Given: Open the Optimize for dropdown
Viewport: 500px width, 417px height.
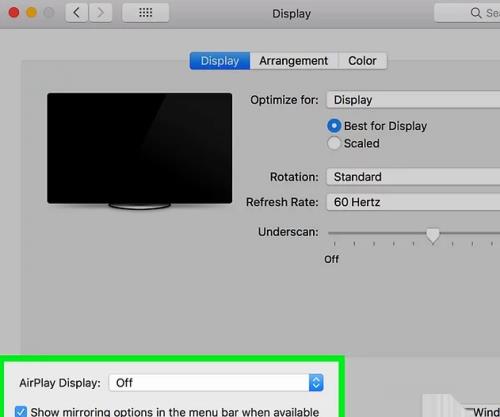Looking at the screenshot, I should click(x=413, y=100).
